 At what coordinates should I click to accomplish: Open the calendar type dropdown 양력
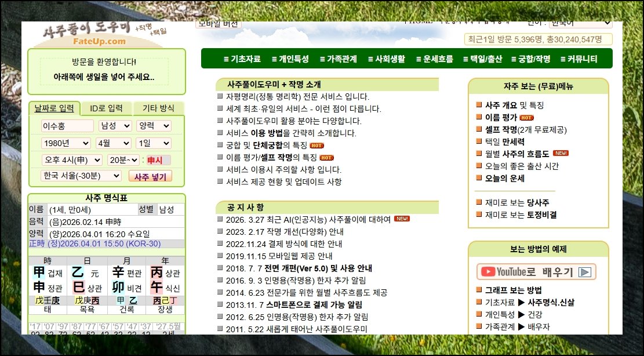tap(154, 126)
